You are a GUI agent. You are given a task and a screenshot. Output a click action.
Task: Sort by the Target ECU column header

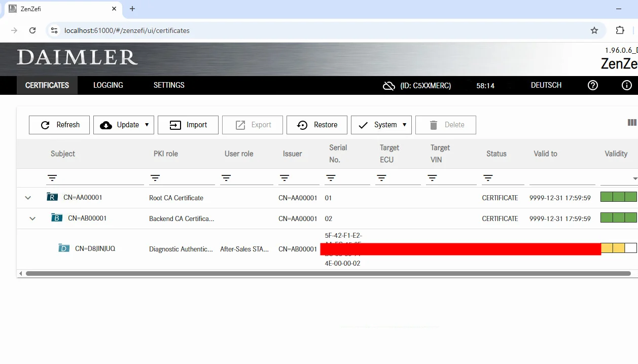click(x=389, y=154)
